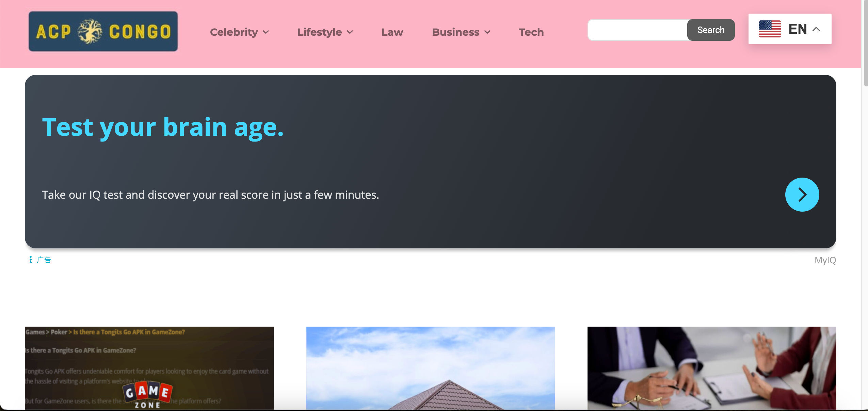868x411 pixels.
Task: Open the GameZone Tongits Go article thumbnail
Action: [x=149, y=368]
